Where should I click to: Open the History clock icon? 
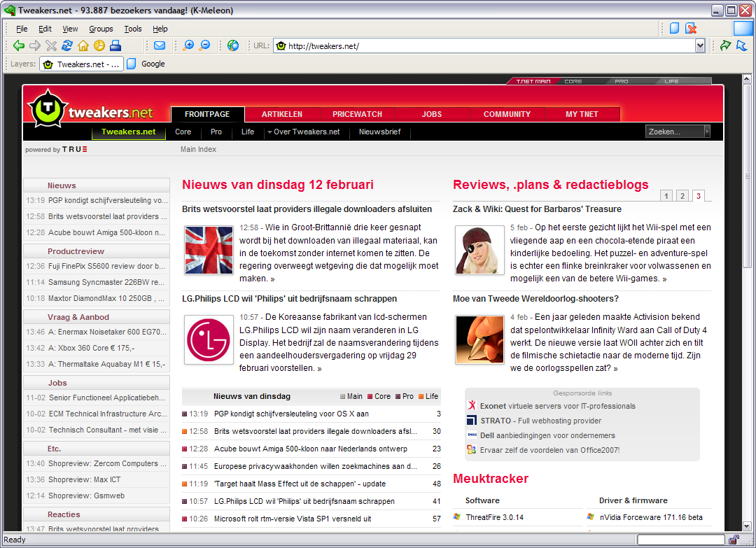point(99,45)
